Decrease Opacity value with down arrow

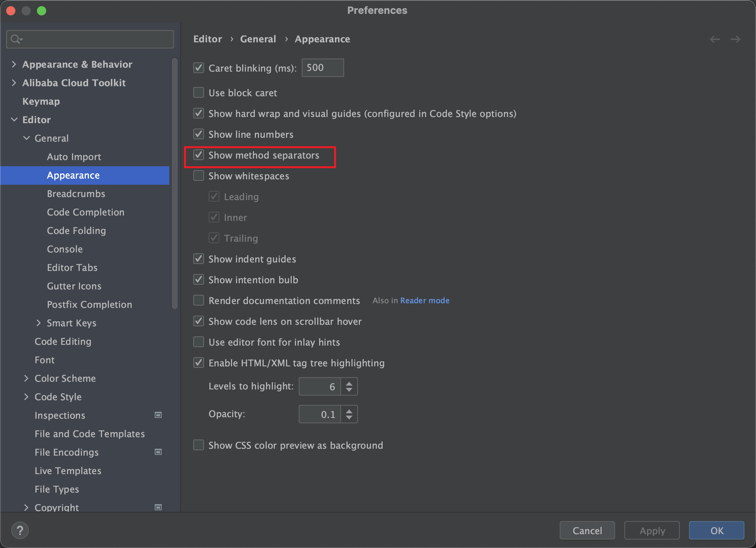point(349,418)
